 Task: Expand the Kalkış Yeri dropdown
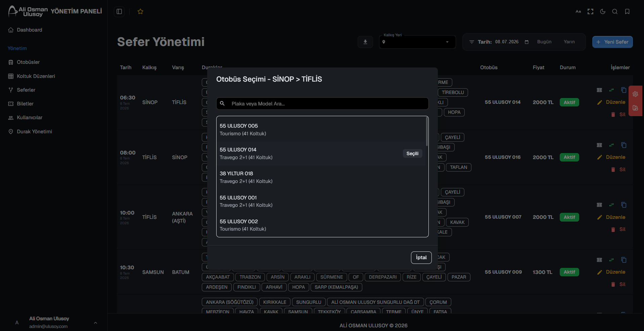[x=417, y=42]
